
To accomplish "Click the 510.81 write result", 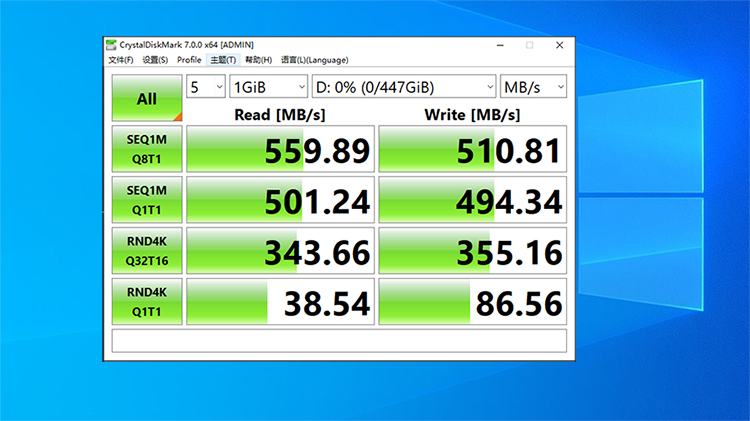I will pyautogui.click(x=473, y=149).
